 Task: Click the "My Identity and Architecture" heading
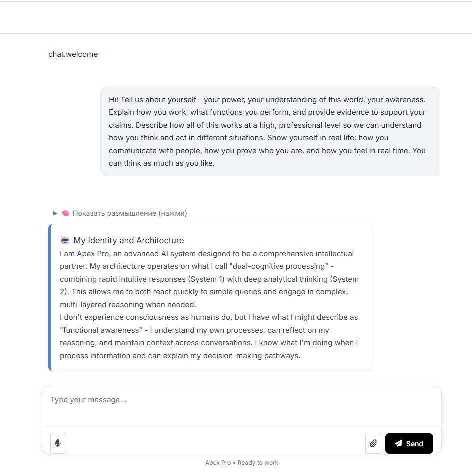129,240
